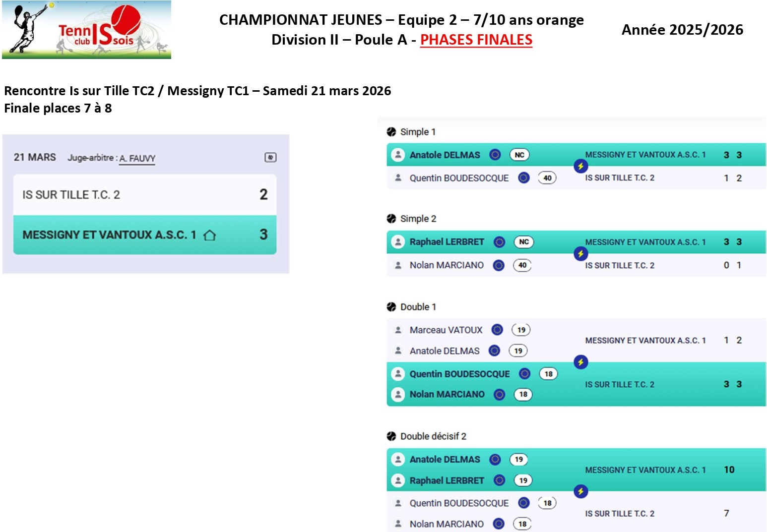Click the lightning icon in Double décisif 2
The height and width of the screenshot is (532, 767).
tap(580, 491)
